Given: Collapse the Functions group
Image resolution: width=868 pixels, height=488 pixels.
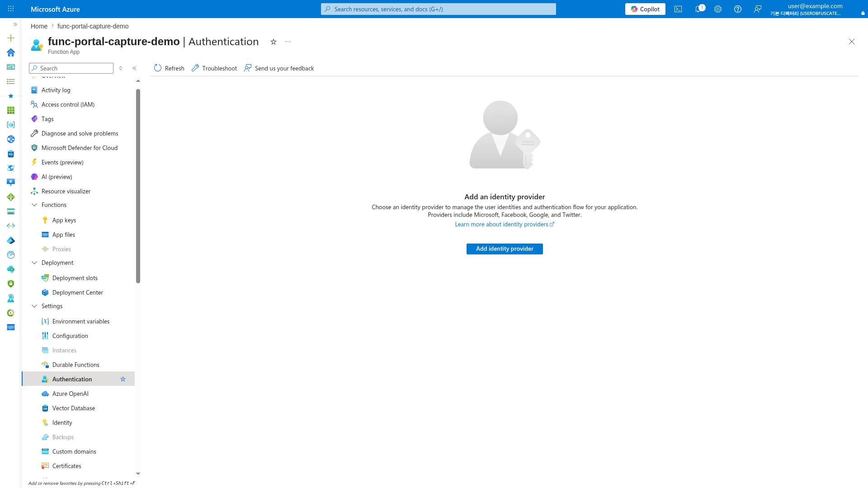Looking at the screenshot, I should [34, 205].
